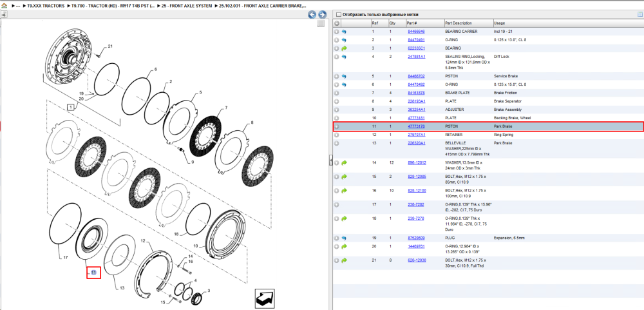This screenshot has height=310, width=644.
Task: Sort by Ref column header
Action: click(379, 23)
